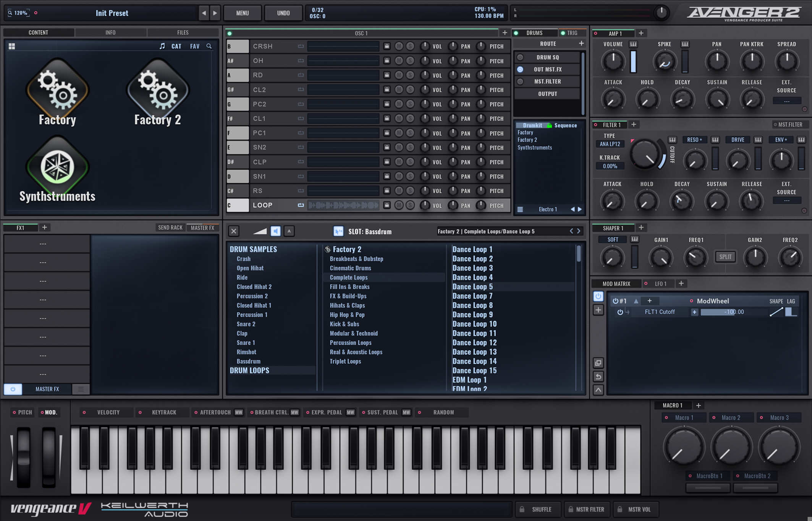The width and height of the screenshot is (812, 521).
Task: Switch to the INFO tab
Action: click(x=110, y=32)
